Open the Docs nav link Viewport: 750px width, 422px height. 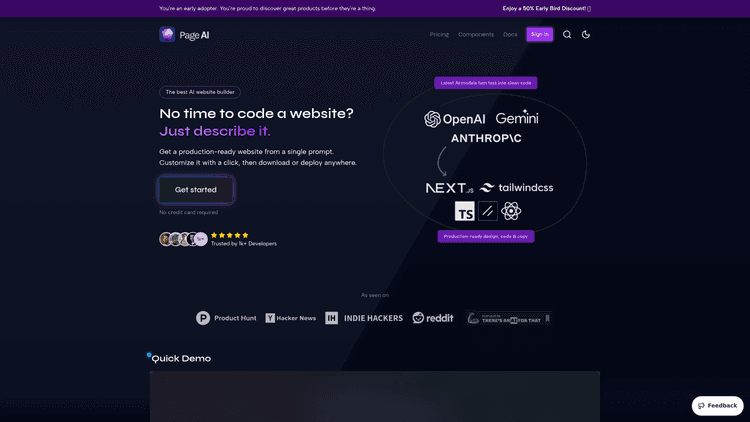click(x=510, y=34)
